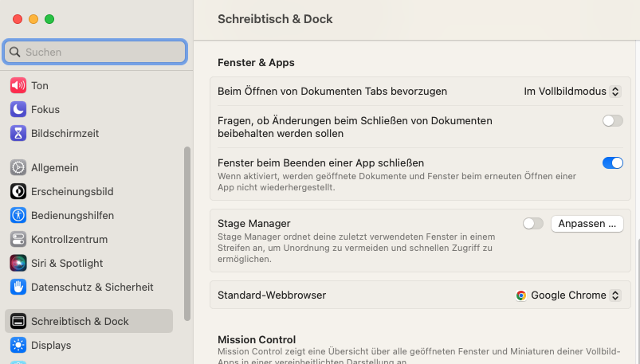The image size is (640, 364).
Task: Click the sidebar vertical scrollbar
Action: click(x=187, y=233)
